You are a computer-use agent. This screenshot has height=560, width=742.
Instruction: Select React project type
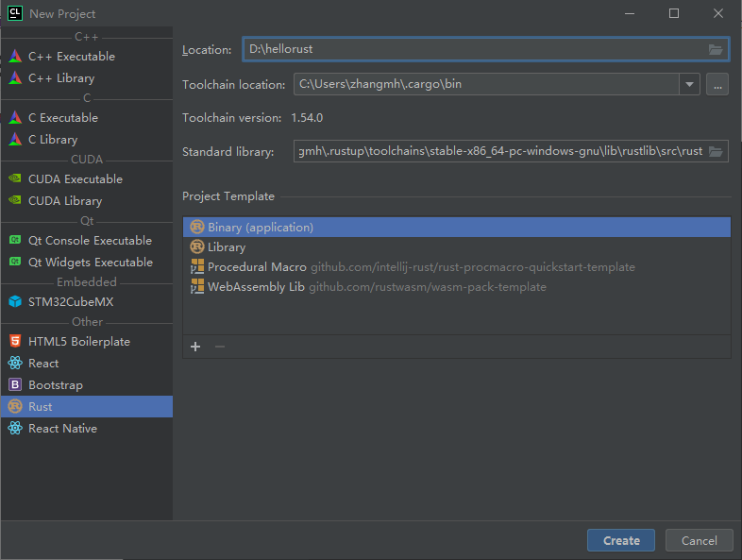click(87, 363)
